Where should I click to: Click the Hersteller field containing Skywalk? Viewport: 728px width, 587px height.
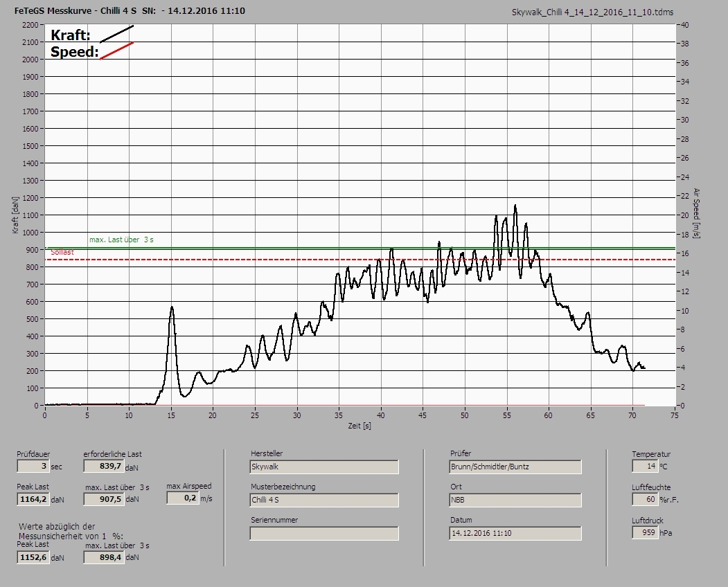[324, 467]
